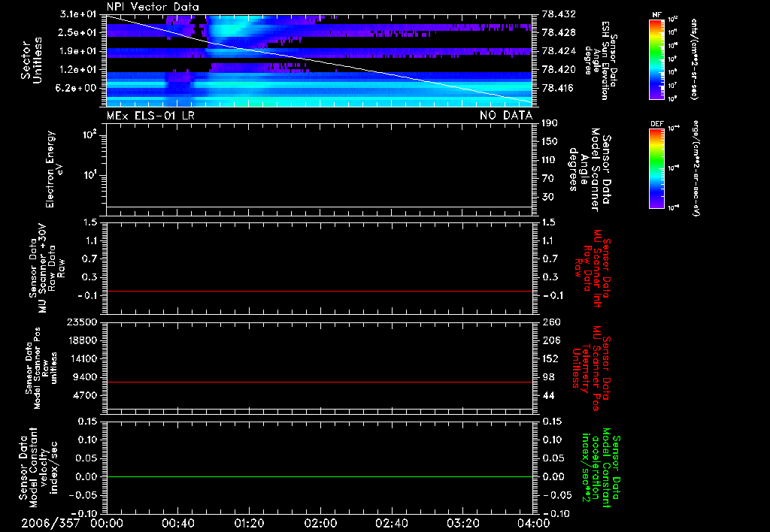The height and width of the screenshot is (532, 770).
Task: Click red 'MU Scanner Int Raw Data' label
Action: 593,268
